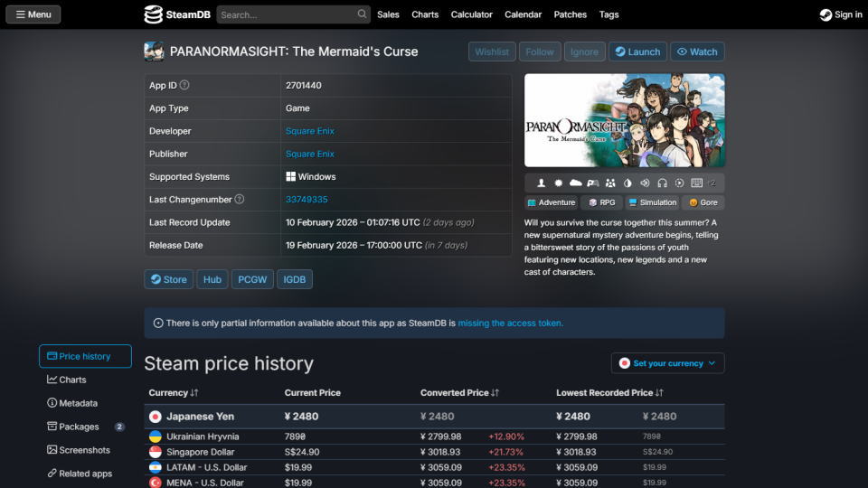This screenshot has height=488, width=868.
Task: Click the Steam Cloud feature icon
Action: (575, 183)
